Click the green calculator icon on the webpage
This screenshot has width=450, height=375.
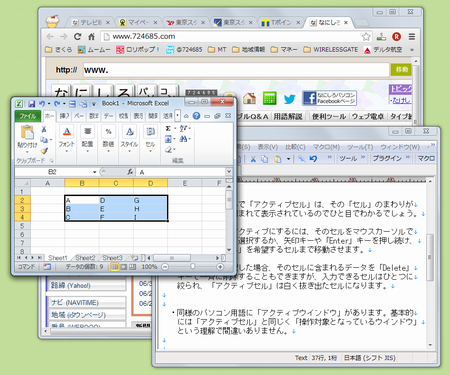point(269,98)
